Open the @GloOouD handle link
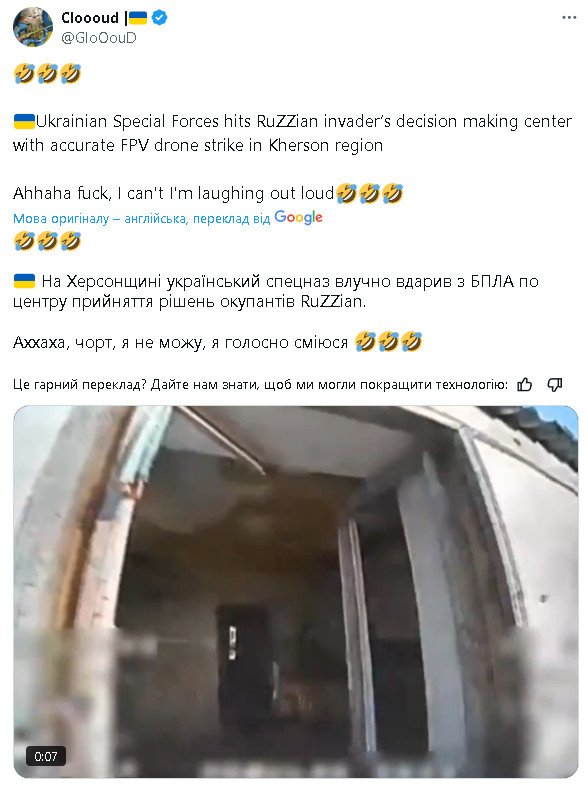 tap(99, 38)
